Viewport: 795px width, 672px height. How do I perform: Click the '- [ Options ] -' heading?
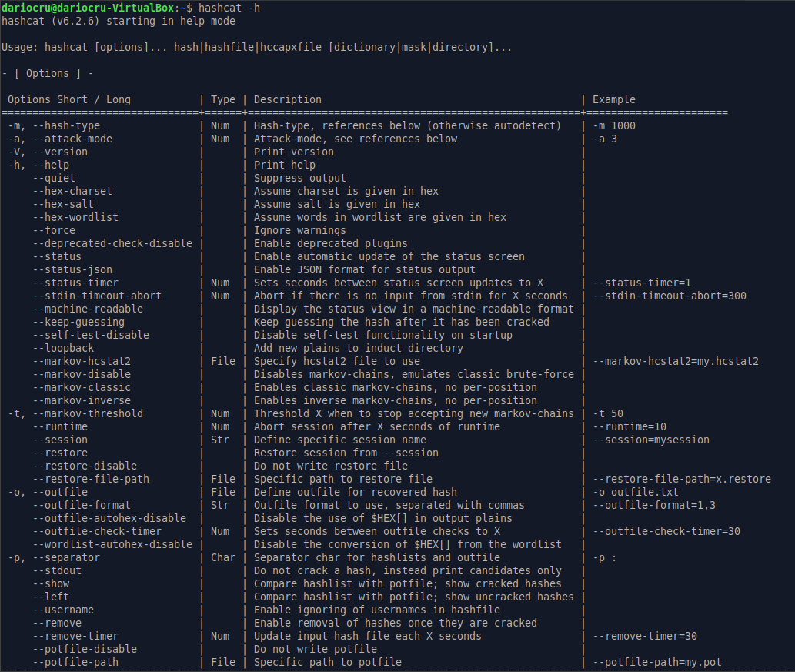[48, 74]
